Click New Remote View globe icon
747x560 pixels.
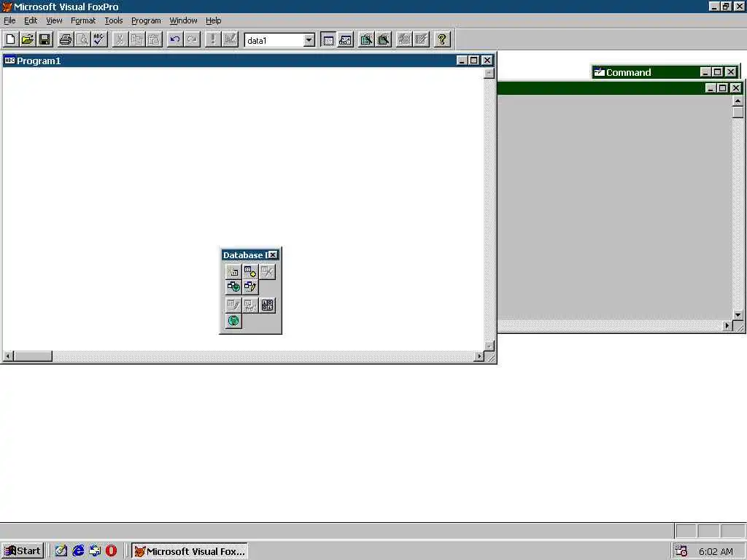233,287
